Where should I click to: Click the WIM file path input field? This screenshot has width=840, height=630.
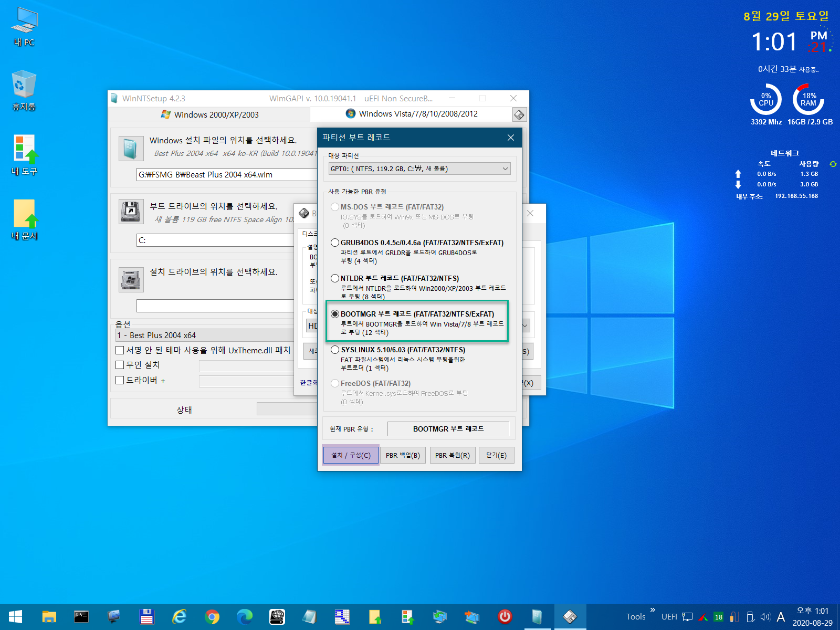[226, 175]
